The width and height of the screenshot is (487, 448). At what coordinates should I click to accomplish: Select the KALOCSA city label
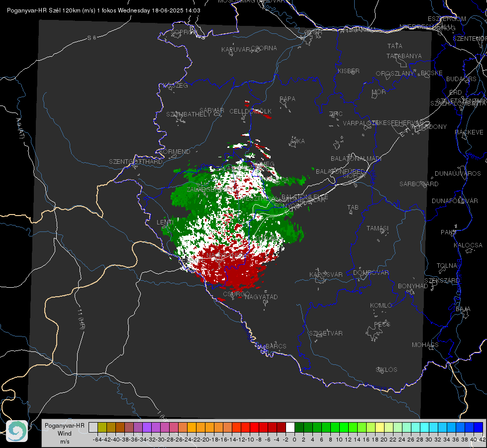(468, 245)
